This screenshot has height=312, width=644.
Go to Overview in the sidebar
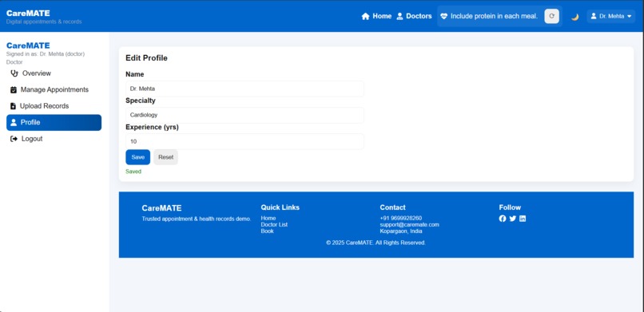click(54, 73)
